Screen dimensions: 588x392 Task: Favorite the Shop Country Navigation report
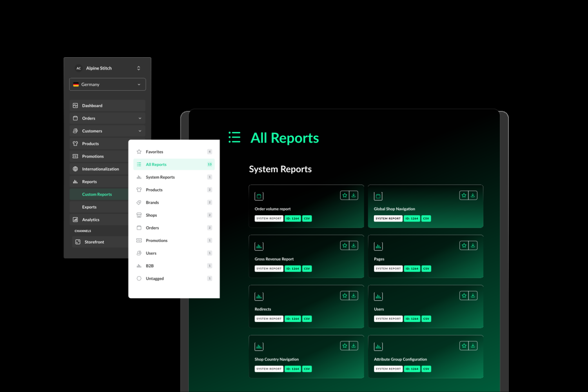click(x=345, y=346)
